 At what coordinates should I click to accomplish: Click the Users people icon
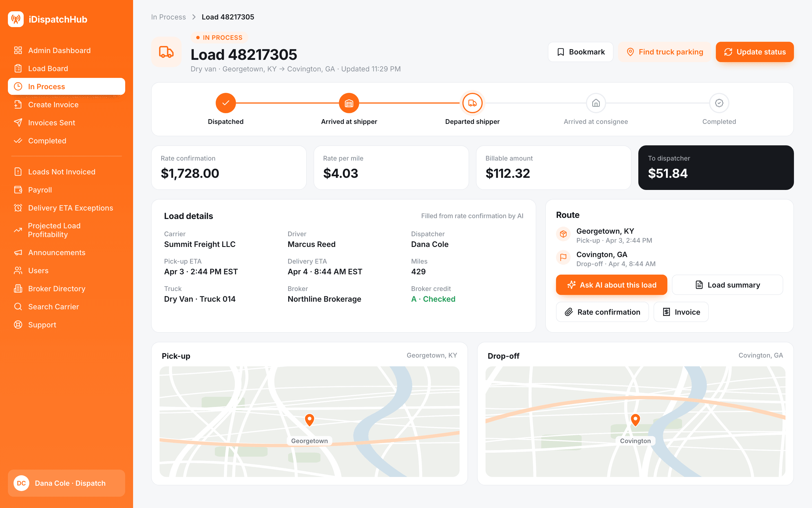(x=18, y=270)
